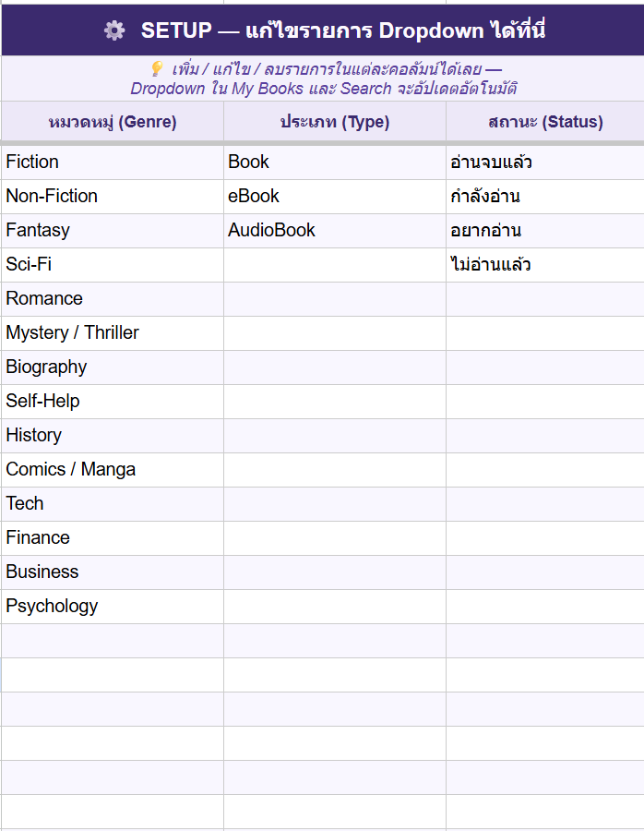Viewport: 644px width, 831px height.
Task: Click the gear icon in SETUP title
Action: tap(114, 30)
